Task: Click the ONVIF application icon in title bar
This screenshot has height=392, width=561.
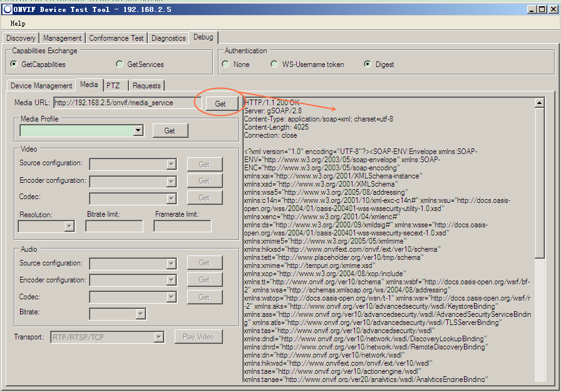Action: (7, 9)
